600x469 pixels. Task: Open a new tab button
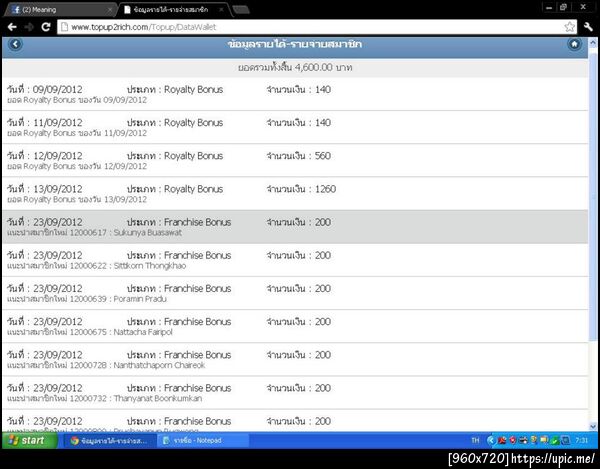point(241,10)
